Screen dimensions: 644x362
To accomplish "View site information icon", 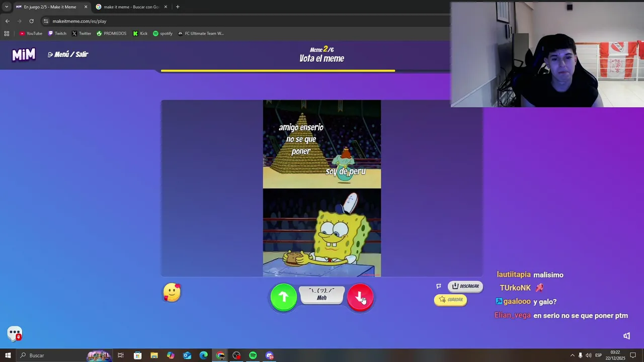I will pyautogui.click(x=46, y=21).
